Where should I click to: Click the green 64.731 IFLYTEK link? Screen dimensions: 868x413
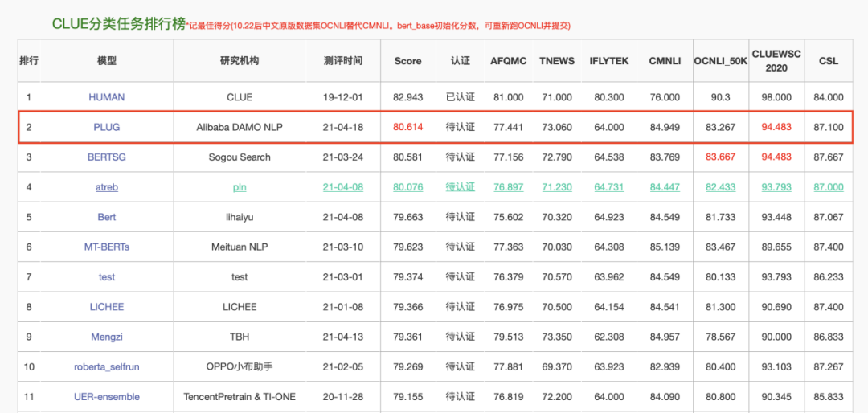(x=609, y=187)
